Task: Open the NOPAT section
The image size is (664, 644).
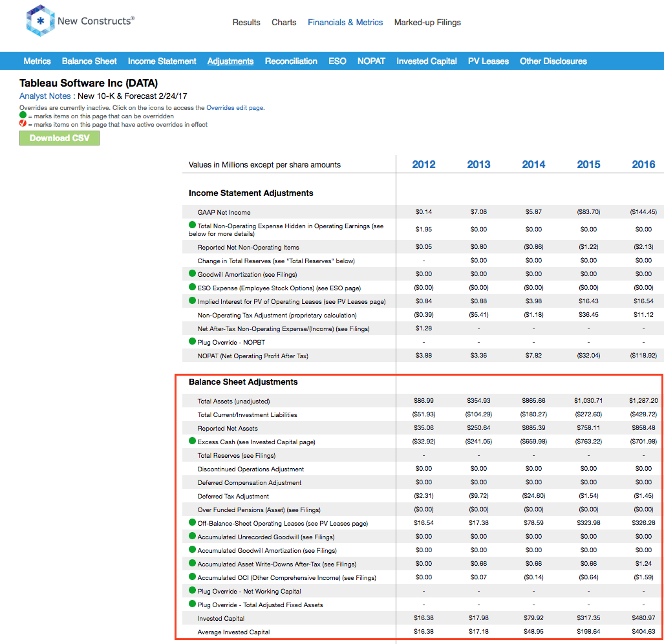Action: click(x=371, y=61)
